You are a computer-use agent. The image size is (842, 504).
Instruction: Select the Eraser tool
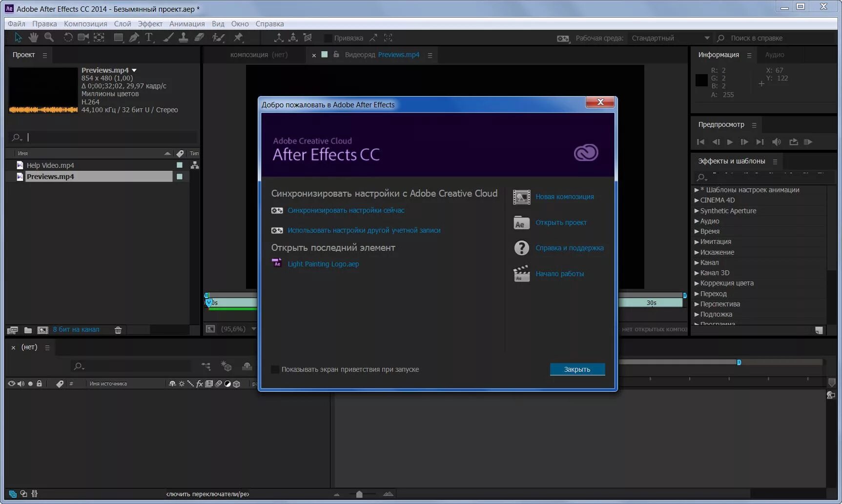[x=199, y=38]
